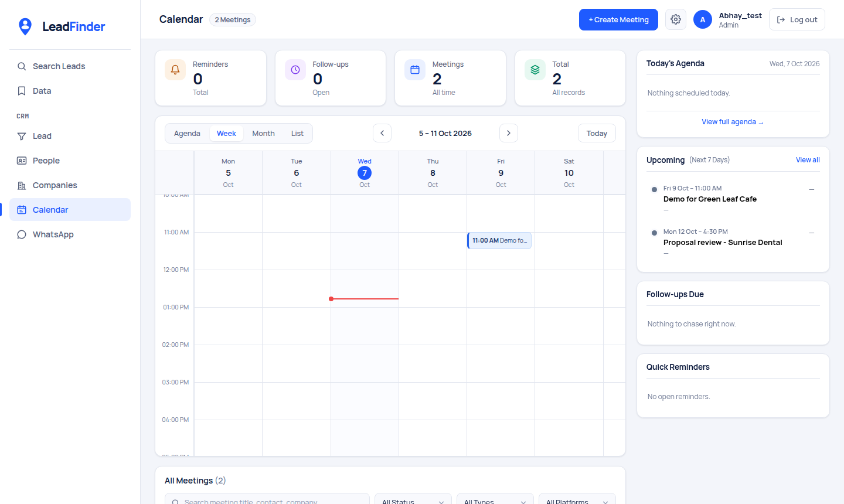Click the LeadFinder logo pin icon
The height and width of the screenshot is (504, 844).
click(x=25, y=26)
